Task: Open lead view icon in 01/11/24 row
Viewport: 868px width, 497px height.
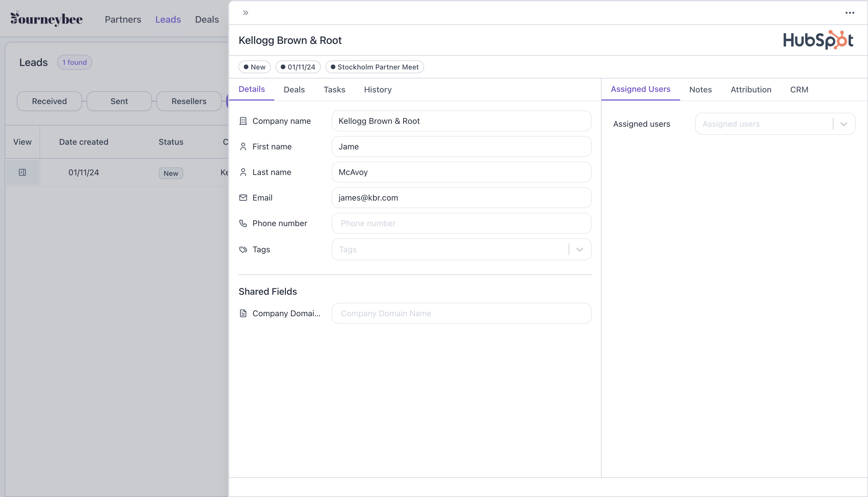Action: [23, 172]
